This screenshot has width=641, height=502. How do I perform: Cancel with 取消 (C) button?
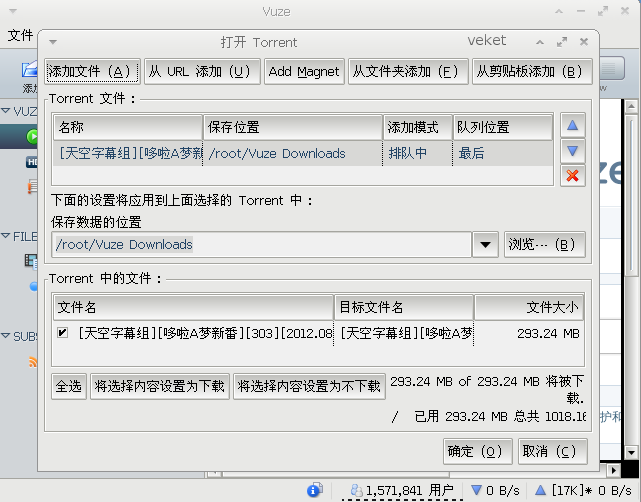point(552,451)
